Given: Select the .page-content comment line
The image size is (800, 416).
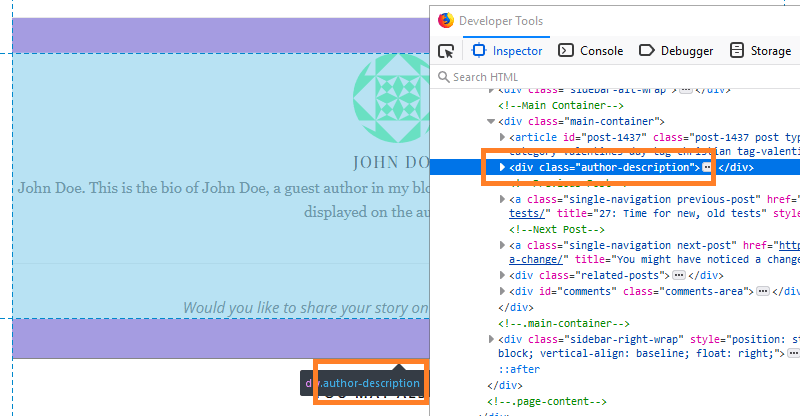Looking at the screenshot, I should point(547,402).
